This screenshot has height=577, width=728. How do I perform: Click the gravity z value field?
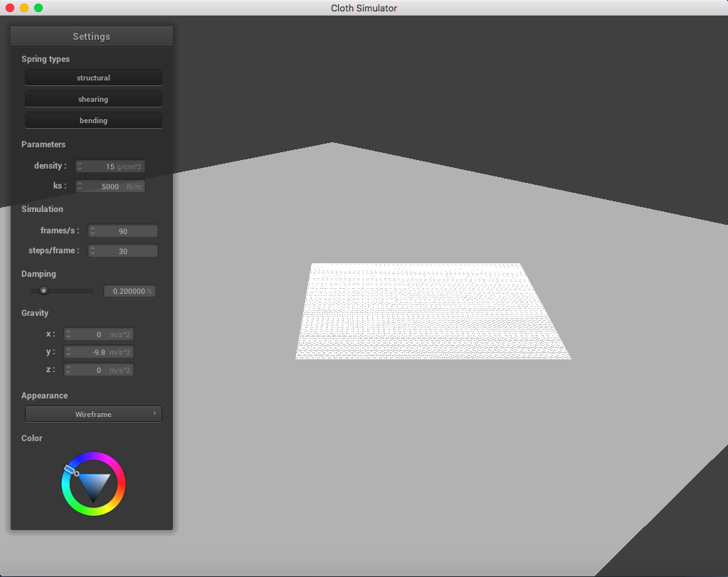click(99, 369)
